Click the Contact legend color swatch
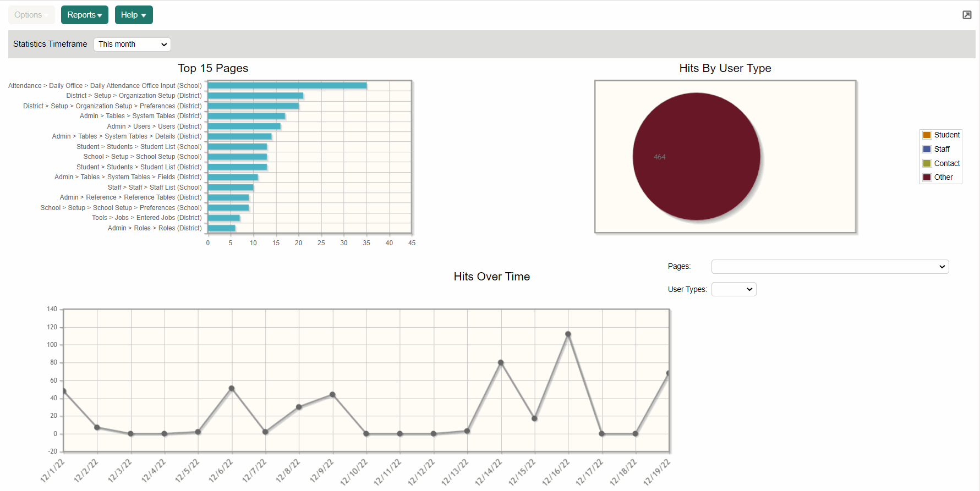Viewport: 980px width, 491px height. [x=927, y=163]
